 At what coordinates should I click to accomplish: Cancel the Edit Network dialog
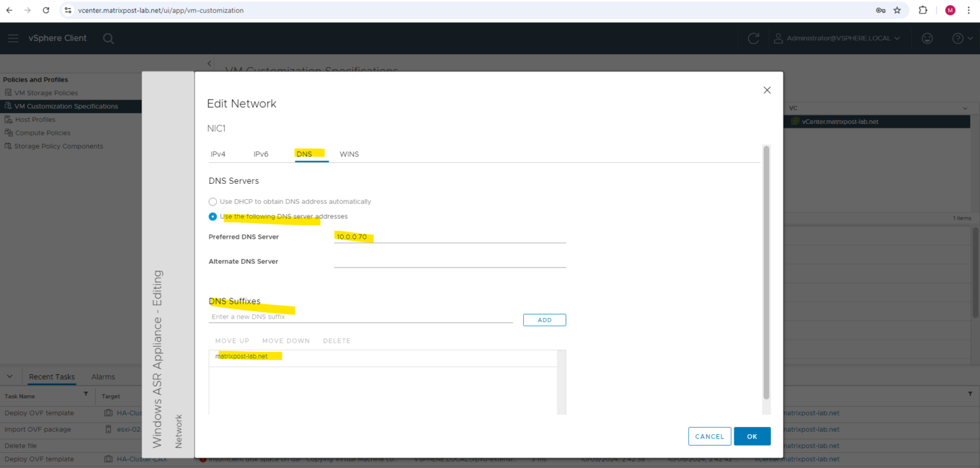[709, 436]
